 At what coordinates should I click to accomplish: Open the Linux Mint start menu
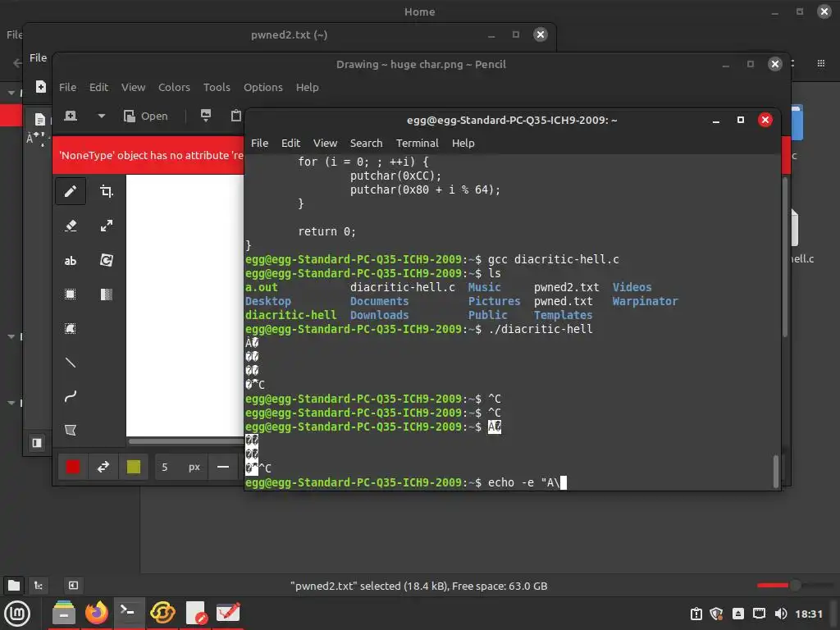[x=17, y=614]
